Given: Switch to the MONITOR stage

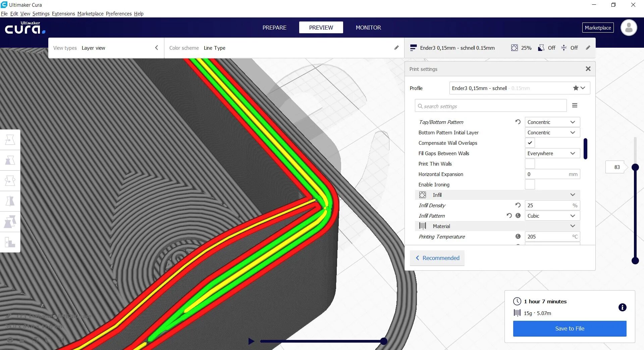Looking at the screenshot, I should pyautogui.click(x=368, y=28).
